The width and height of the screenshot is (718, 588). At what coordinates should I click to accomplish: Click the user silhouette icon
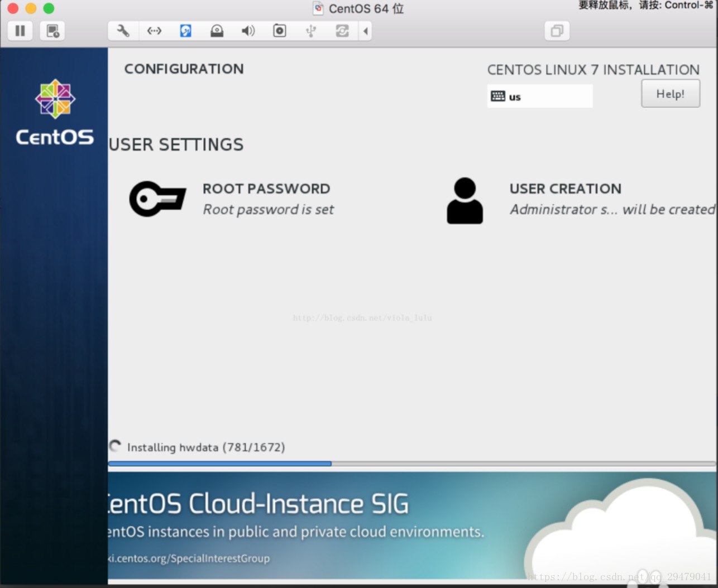[465, 201]
